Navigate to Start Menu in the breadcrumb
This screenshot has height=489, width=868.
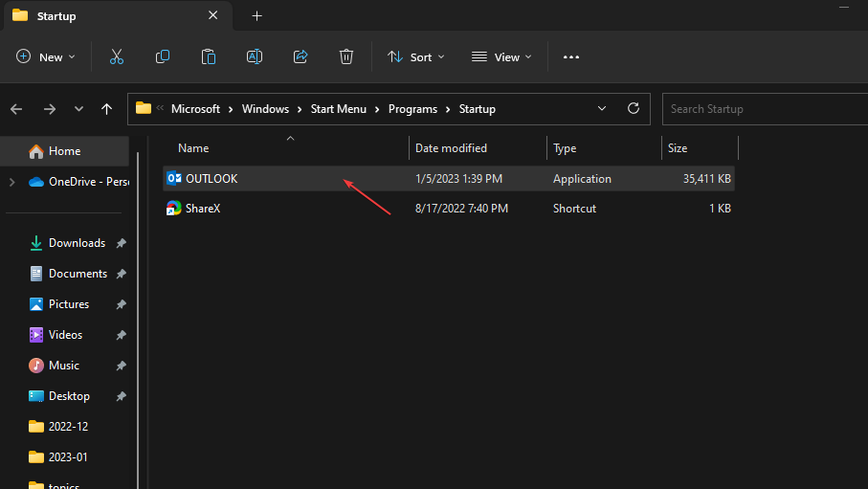point(338,109)
